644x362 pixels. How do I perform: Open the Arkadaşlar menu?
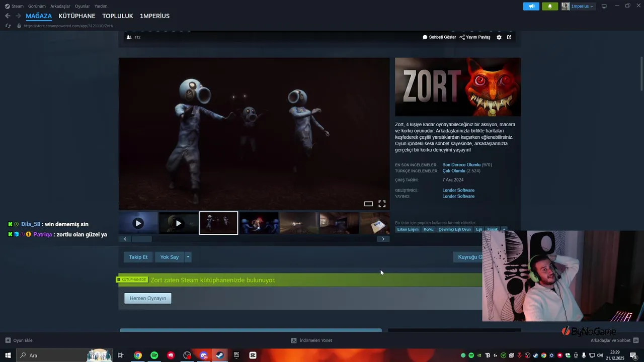coord(60,6)
